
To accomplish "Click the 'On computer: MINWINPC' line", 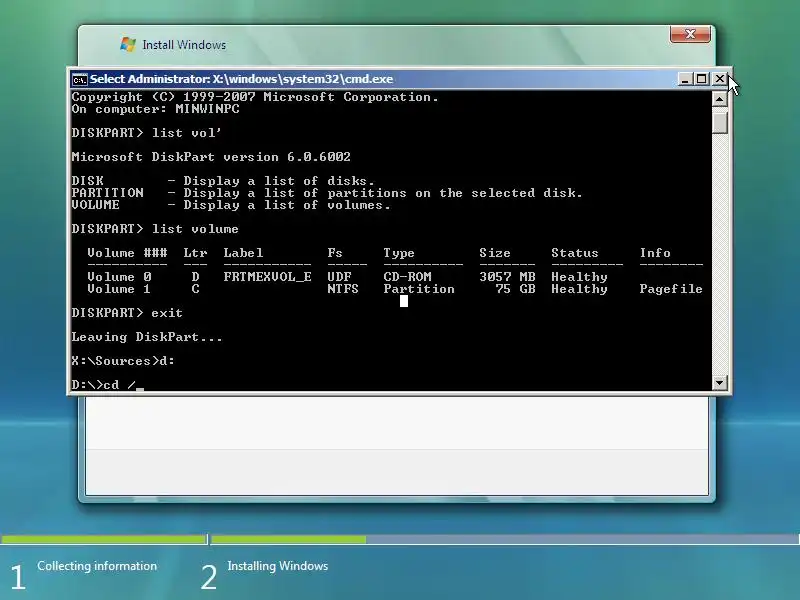I will (155, 109).
